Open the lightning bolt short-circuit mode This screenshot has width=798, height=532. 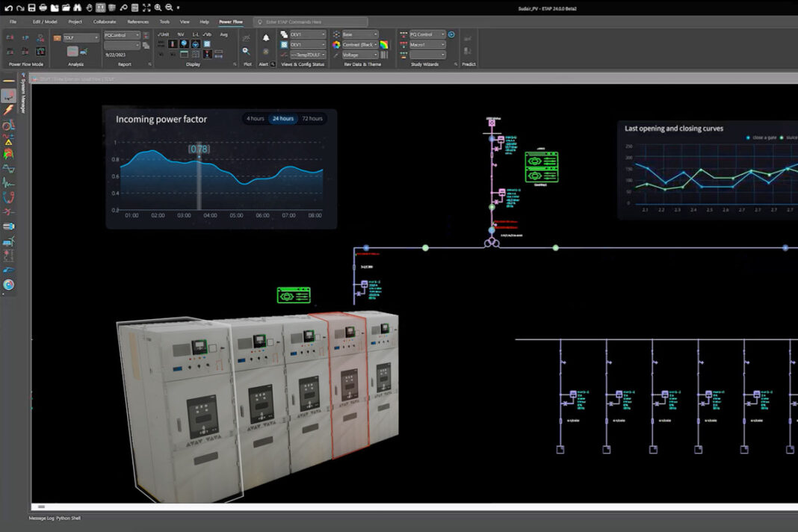point(8,110)
